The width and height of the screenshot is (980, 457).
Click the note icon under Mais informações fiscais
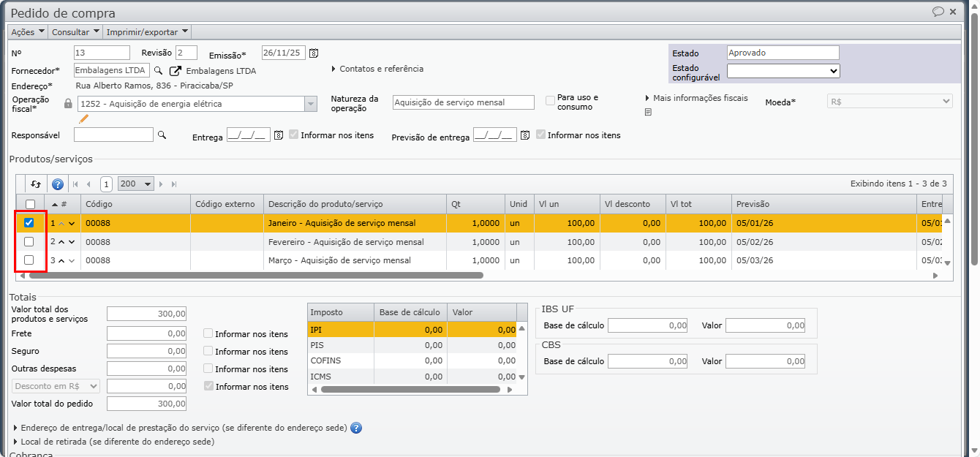tap(648, 113)
